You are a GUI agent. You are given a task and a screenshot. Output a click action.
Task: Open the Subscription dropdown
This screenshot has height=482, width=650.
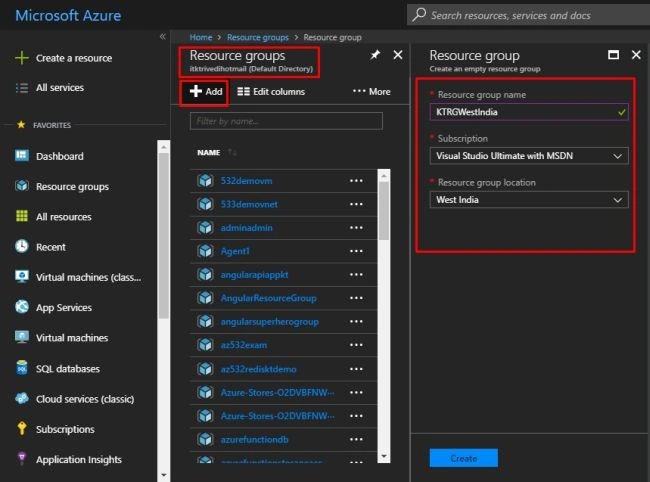click(529, 156)
